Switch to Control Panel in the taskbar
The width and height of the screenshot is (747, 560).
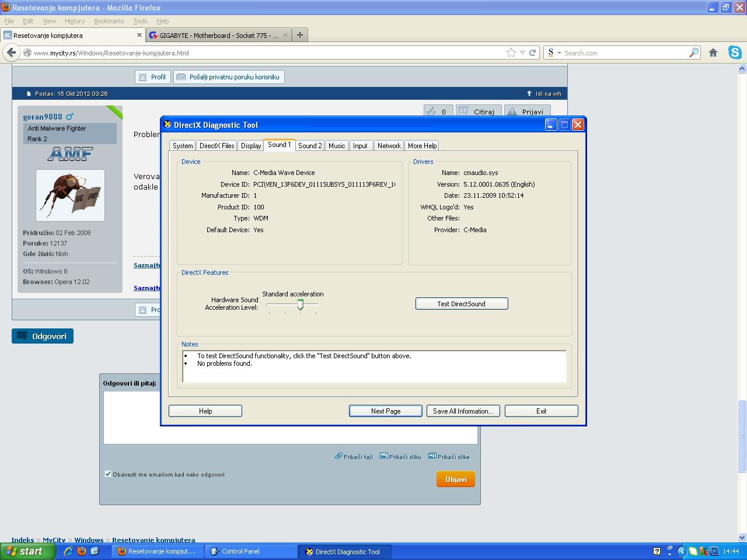pyautogui.click(x=253, y=551)
